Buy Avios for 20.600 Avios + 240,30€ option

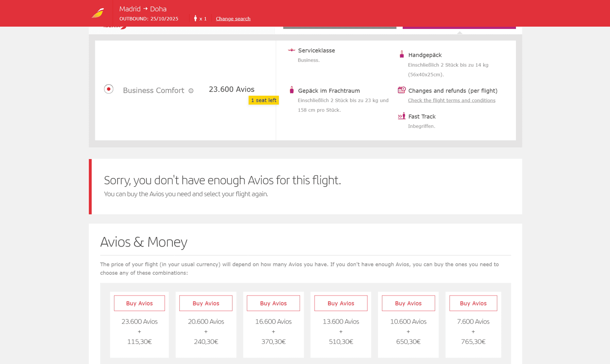(x=206, y=303)
